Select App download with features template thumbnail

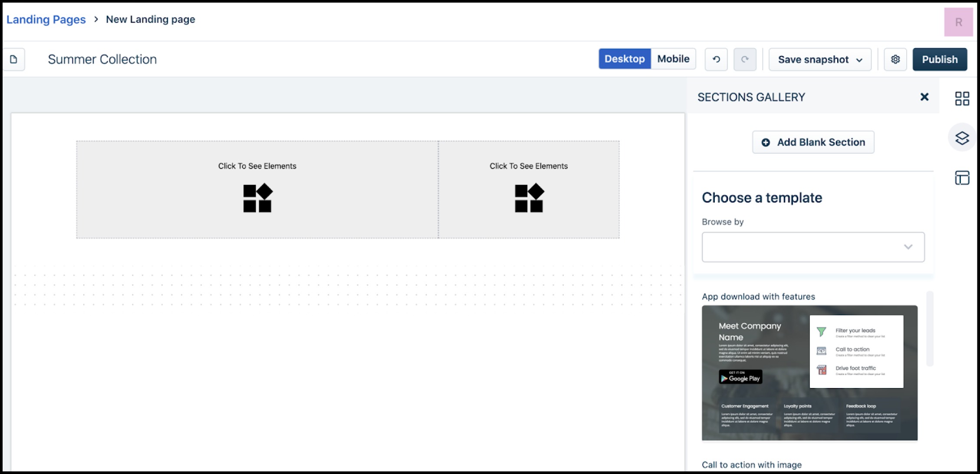point(809,373)
